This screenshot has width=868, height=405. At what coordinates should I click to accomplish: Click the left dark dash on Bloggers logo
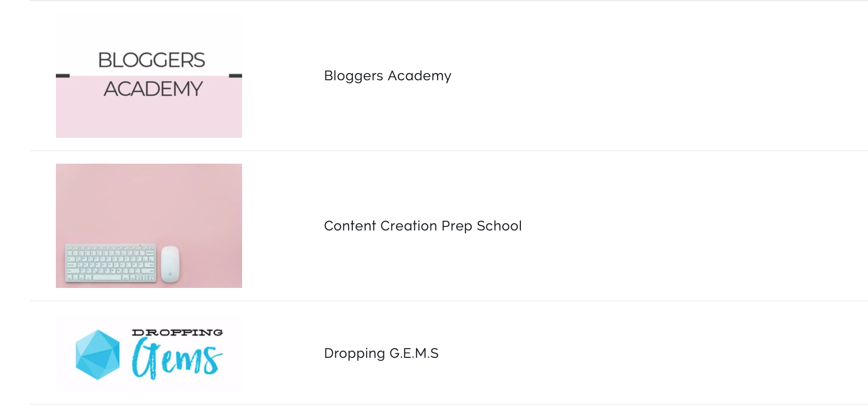63,76
